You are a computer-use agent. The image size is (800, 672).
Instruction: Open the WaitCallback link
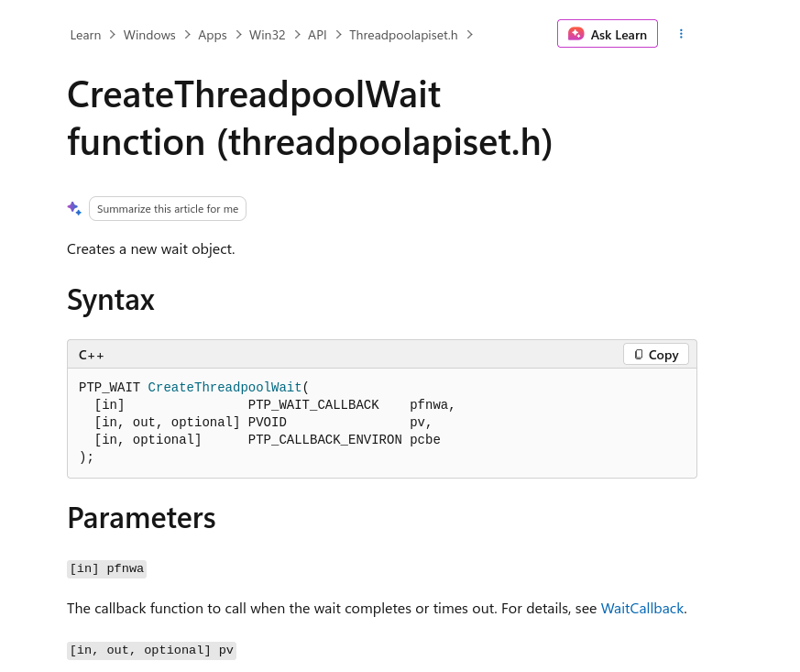(641, 608)
